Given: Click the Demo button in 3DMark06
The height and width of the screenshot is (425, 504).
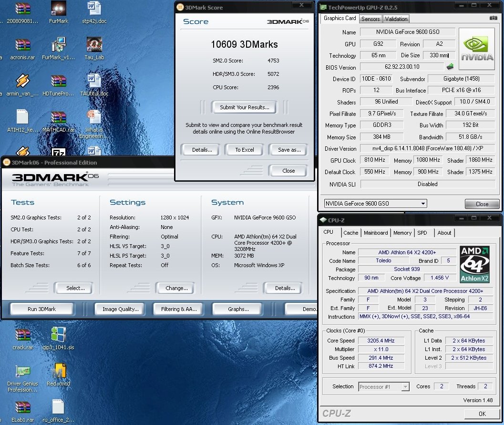Looking at the screenshot, I should [302, 309].
